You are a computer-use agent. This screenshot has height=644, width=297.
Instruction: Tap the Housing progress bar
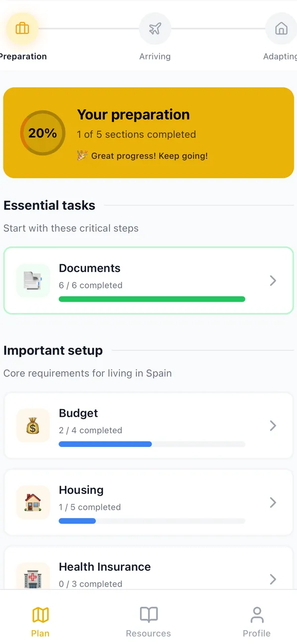[152, 521]
